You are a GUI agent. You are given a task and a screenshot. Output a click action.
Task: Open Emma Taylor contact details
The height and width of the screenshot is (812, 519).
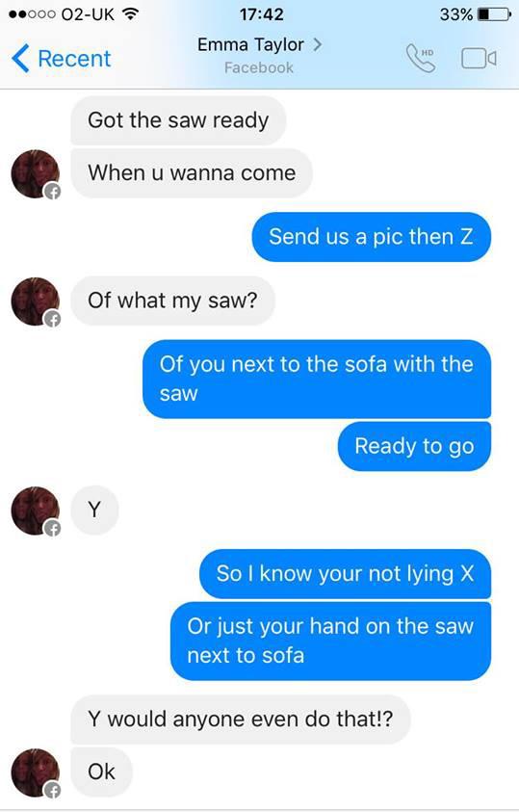point(259,45)
